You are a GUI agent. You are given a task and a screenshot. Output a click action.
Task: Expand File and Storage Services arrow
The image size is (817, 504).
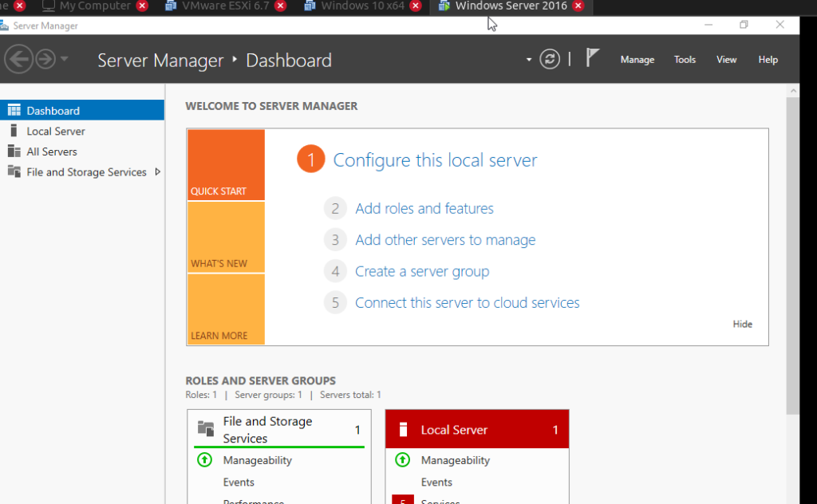coord(157,171)
